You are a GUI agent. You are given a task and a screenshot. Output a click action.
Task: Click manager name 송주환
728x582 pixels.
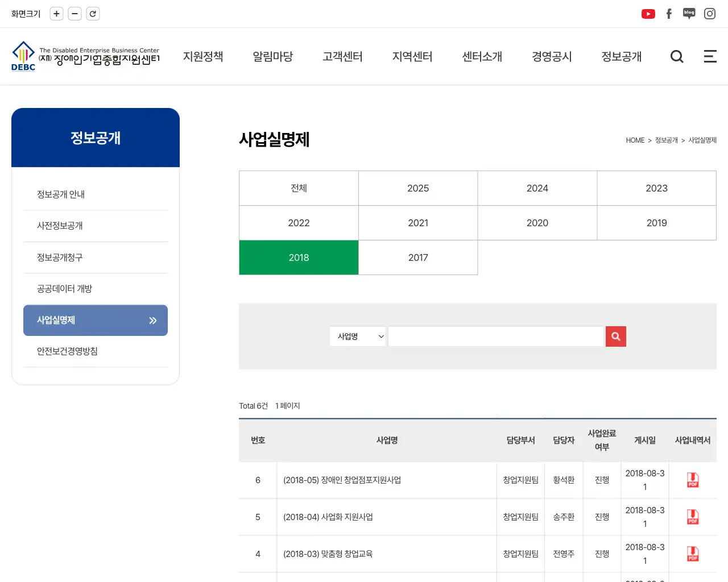click(564, 517)
